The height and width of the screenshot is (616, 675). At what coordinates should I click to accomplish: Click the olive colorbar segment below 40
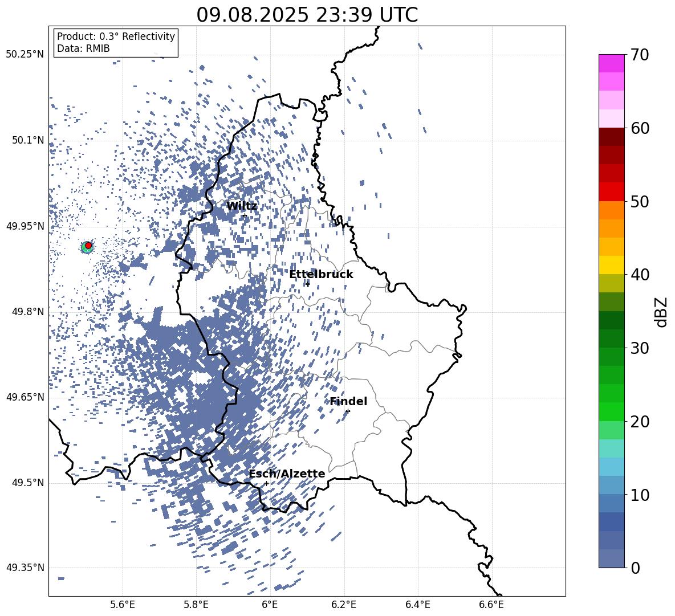612,283
